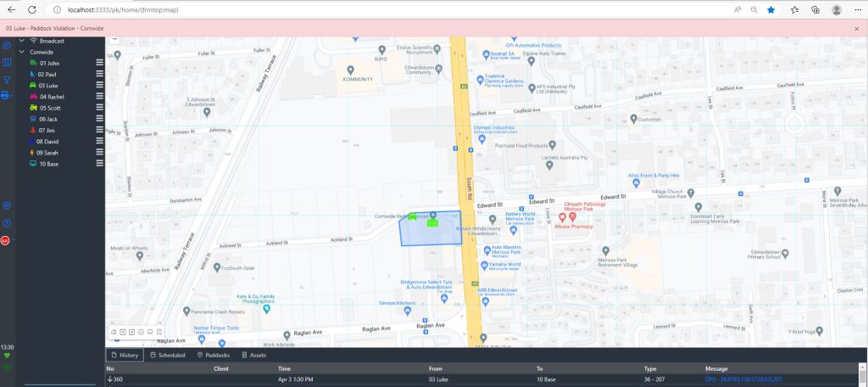Click the settings gear in left sidebar
868x387 pixels.
(7, 205)
